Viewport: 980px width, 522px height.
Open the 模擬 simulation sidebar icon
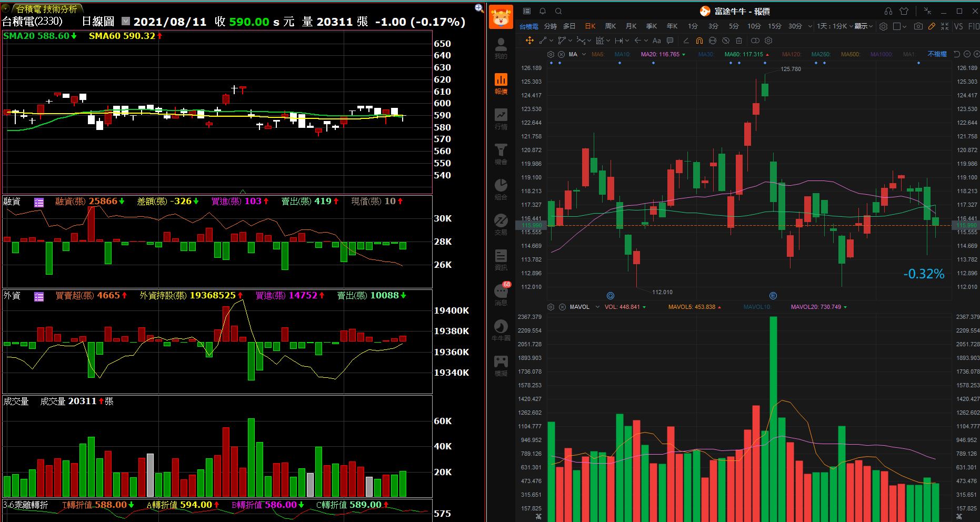(x=501, y=366)
